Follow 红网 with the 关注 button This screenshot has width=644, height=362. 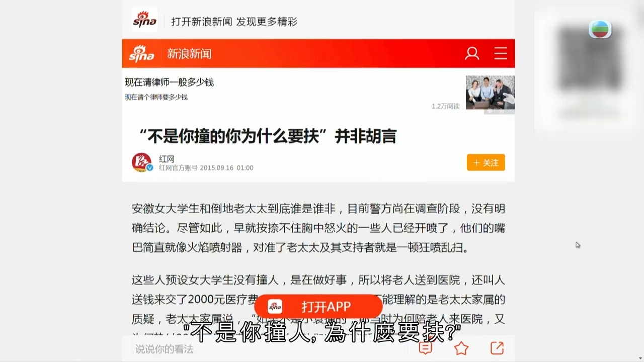(486, 162)
